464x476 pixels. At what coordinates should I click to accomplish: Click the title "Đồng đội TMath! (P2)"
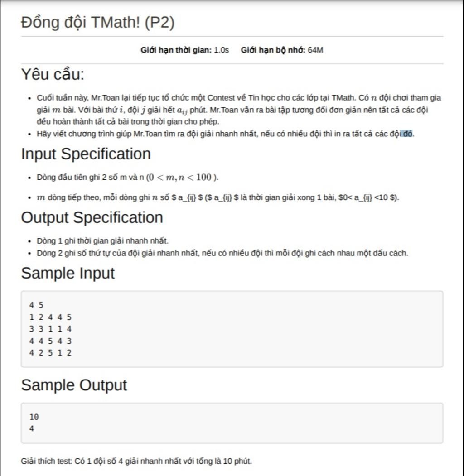click(97, 23)
